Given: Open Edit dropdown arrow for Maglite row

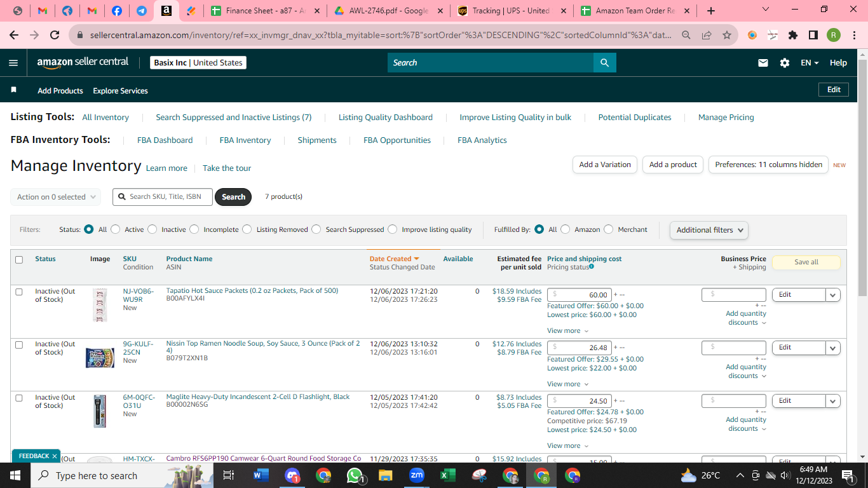Looking at the screenshot, I should click(x=833, y=401).
